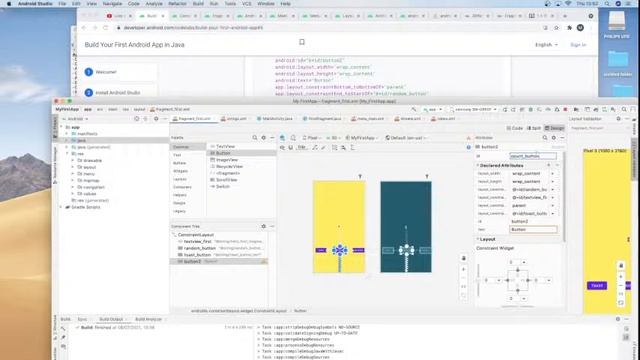The image size is (640, 360).
Task: Switch editor to Code view
Action: [x=515, y=128]
